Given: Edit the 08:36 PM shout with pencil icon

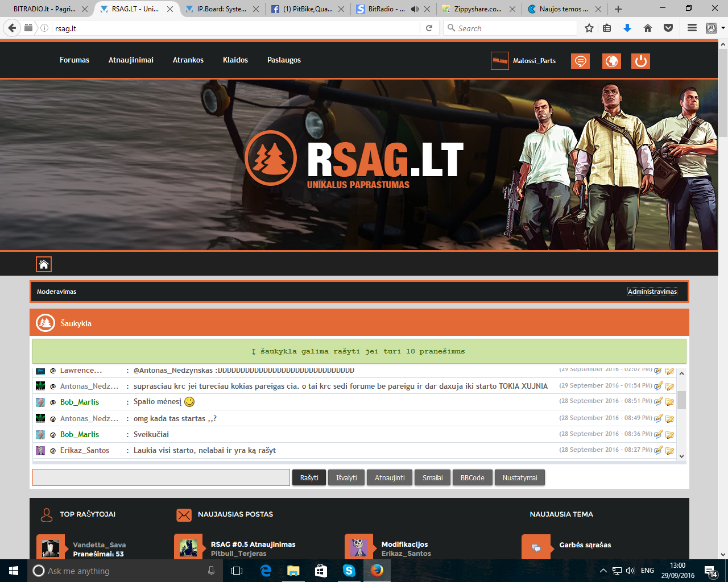Looking at the screenshot, I should click(659, 434).
